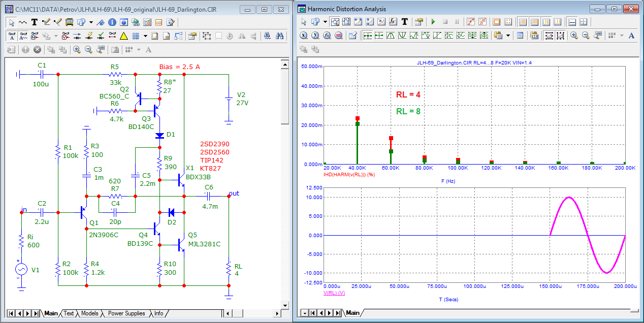The image size is (644, 323).
Task: Open dropdown arrow next to grid icon
Action: point(145,36)
